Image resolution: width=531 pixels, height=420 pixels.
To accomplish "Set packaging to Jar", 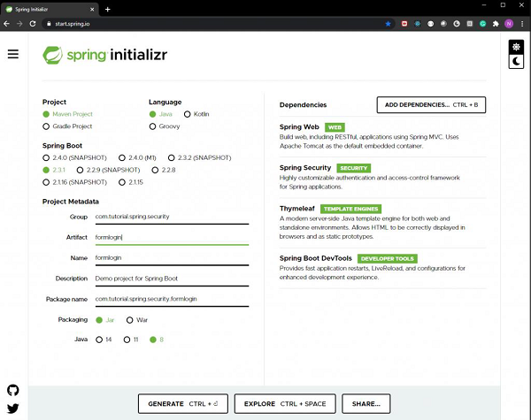I will coord(105,320).
